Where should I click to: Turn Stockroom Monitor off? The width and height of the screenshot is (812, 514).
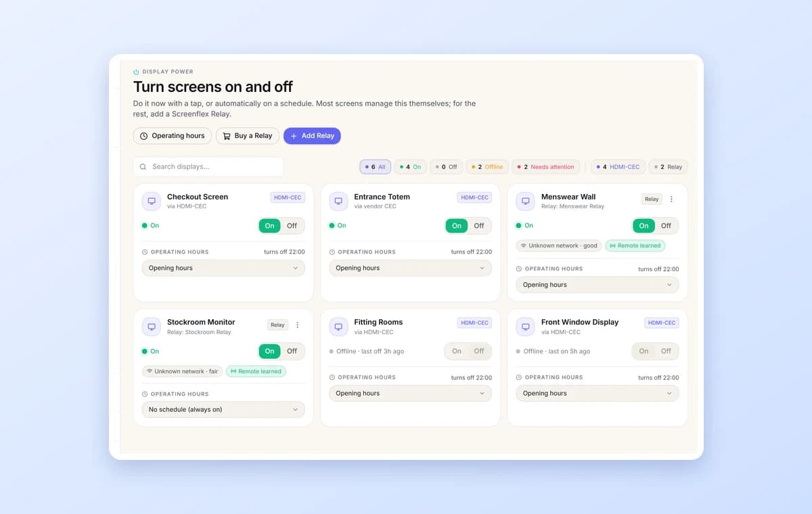(292, 351)
